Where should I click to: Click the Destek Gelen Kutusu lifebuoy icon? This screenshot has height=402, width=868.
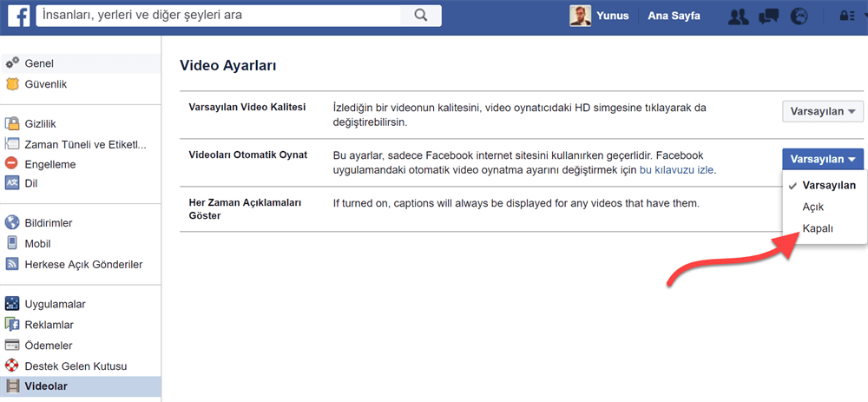point(12,366)
